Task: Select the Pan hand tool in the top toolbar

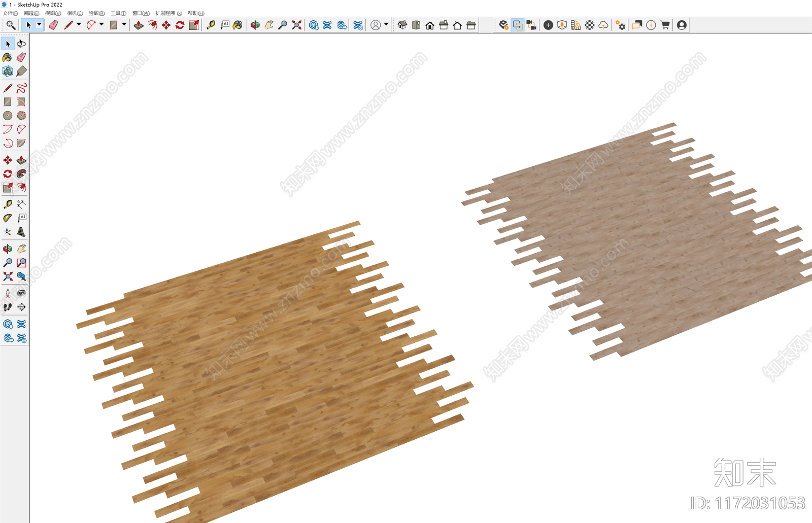Action: tap(269, 25)
